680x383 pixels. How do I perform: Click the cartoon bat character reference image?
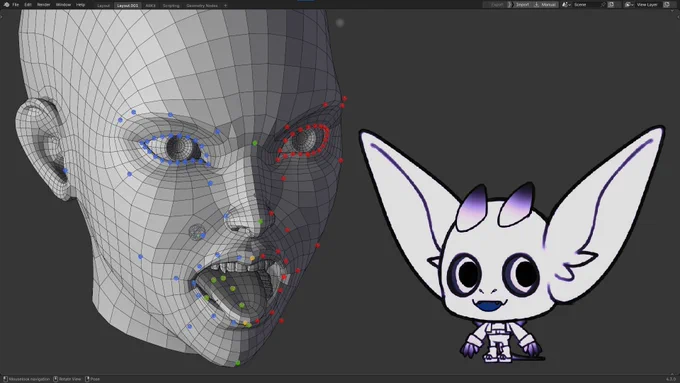click(x=512, y=245)
